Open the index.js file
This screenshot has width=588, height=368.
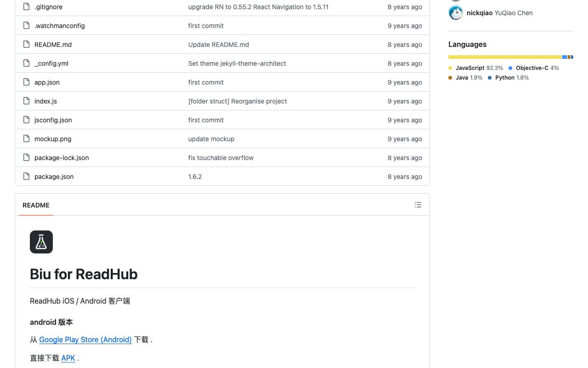click(45, 101)
